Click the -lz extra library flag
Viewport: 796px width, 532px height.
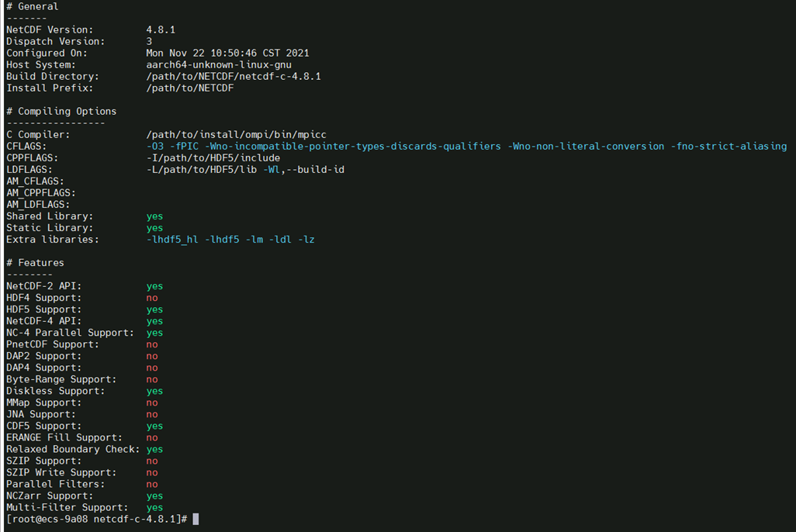pyautogui.click(x=306, y=239)
